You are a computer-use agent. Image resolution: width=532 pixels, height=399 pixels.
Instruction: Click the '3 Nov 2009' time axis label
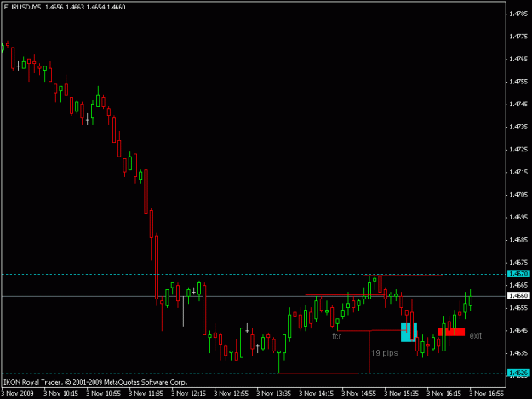tap(17, 394)
